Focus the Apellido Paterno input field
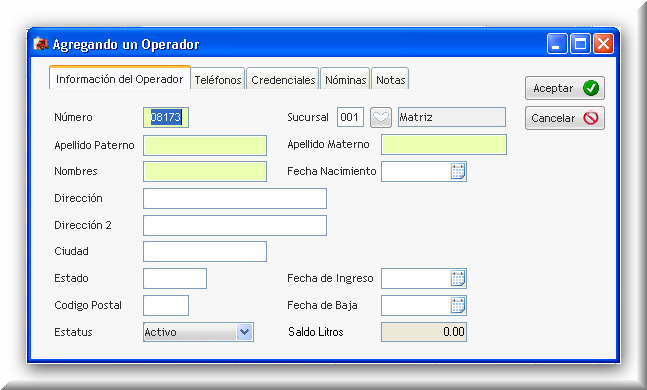Image resolution: width=647 pixels, height=390 pixels. click(205, 145)
